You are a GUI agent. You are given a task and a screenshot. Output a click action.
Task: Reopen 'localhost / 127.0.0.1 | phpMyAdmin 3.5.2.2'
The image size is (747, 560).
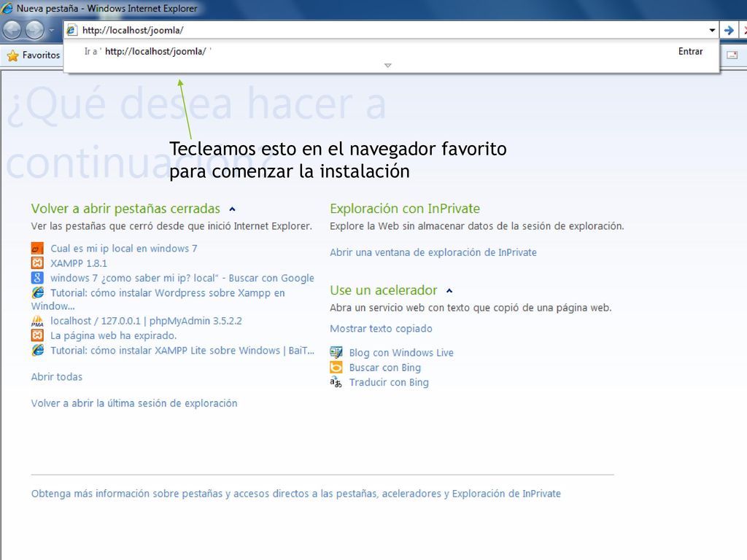pyautogui.click(x=146, y=321)
